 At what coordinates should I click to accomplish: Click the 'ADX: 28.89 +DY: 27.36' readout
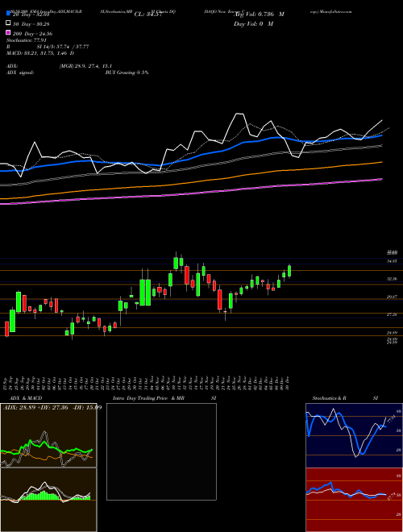coord(35,407)
